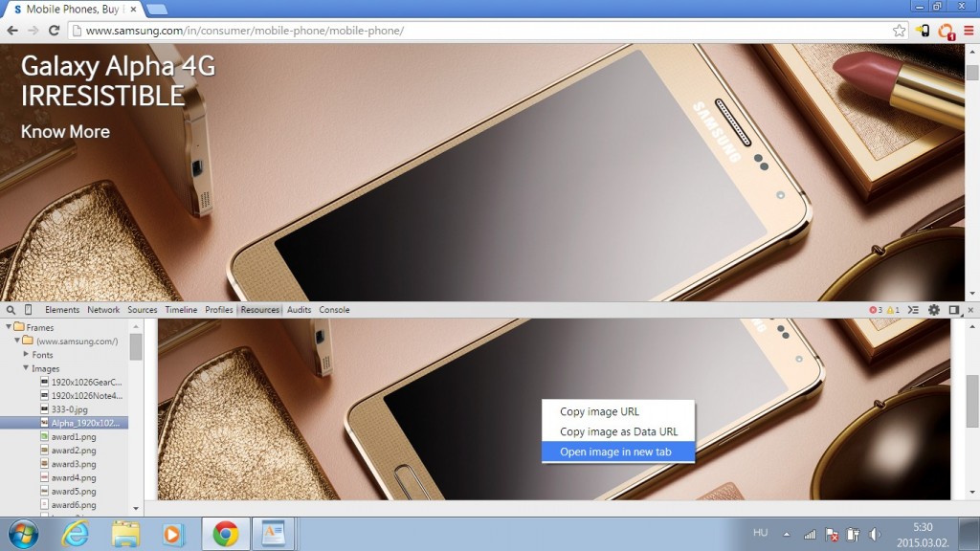The width and height of the screenshot is (980, 551).
Task: Click the red error count indicator
Action: [875, 310]
